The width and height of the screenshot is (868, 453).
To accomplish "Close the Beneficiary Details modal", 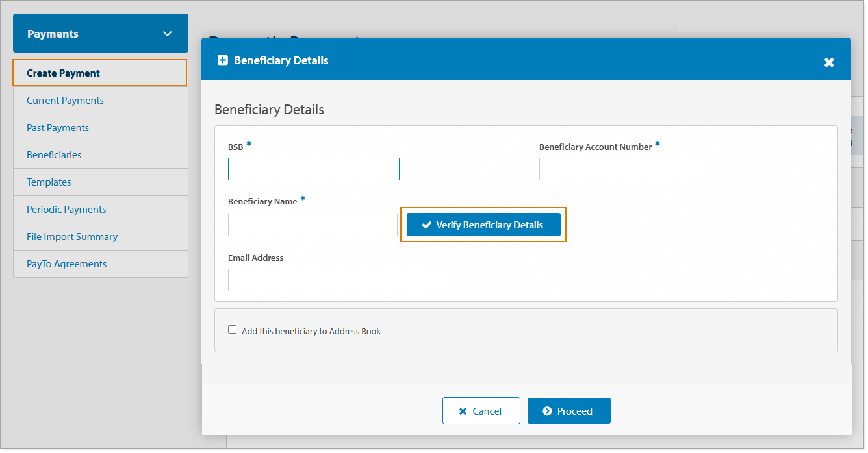I will pos(829,62).
